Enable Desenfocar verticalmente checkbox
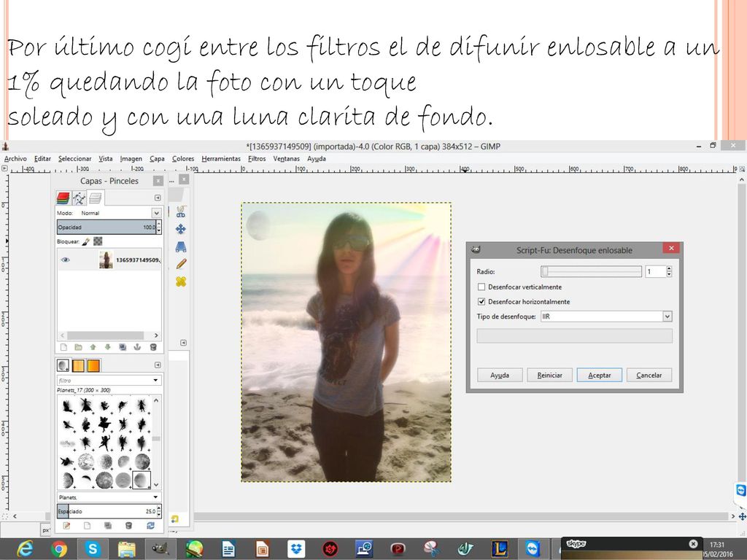Viewport: 747px width, 560px height. click(x=481, y=287)
